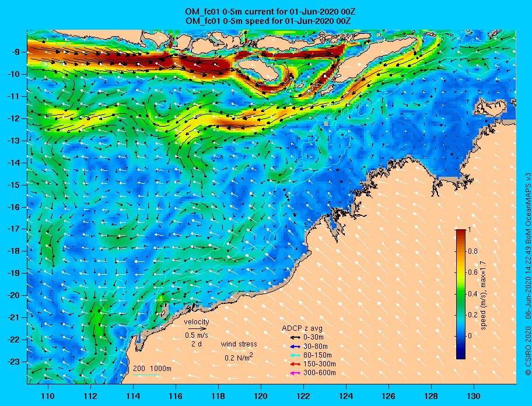This screenshot has height=406, width=532.
Task: Click the '300-600m' depth label
Action: pos(319,373)
